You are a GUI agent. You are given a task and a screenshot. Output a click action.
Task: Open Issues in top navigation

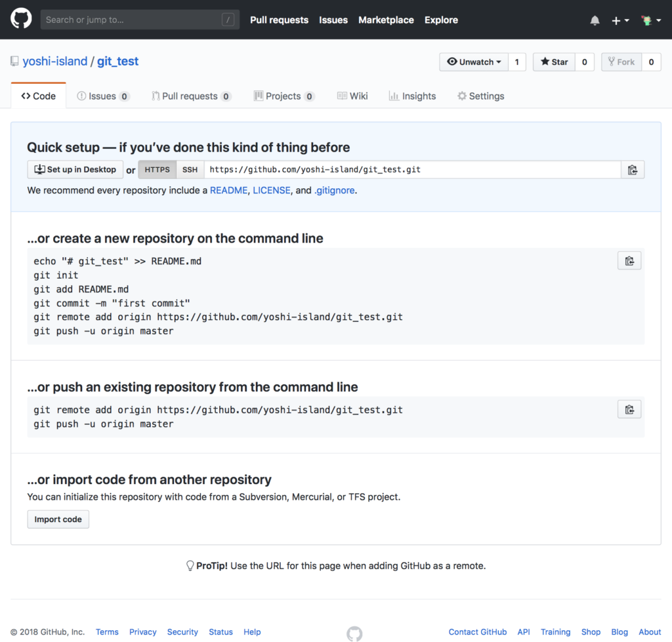coord(333,20)
